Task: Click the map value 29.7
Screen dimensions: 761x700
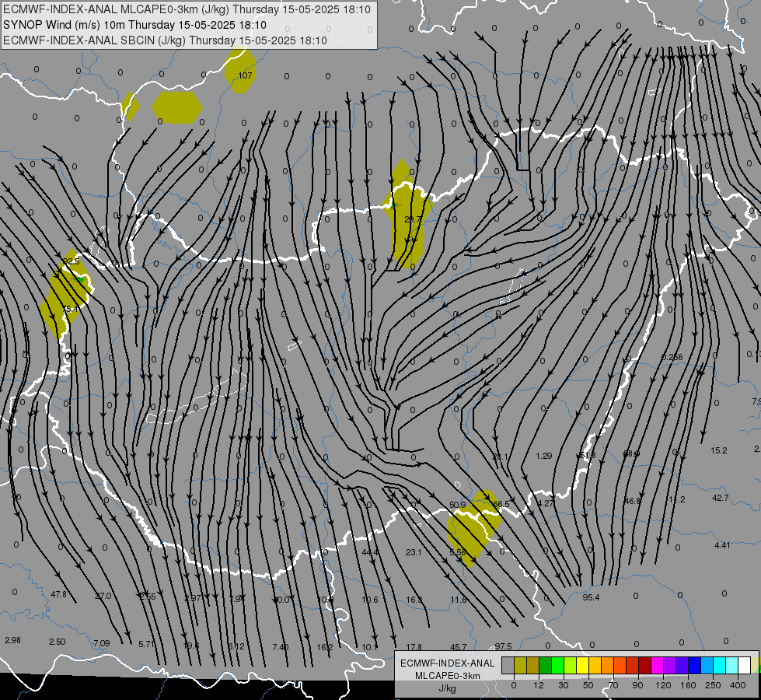Action: click(x=413, y=219)
